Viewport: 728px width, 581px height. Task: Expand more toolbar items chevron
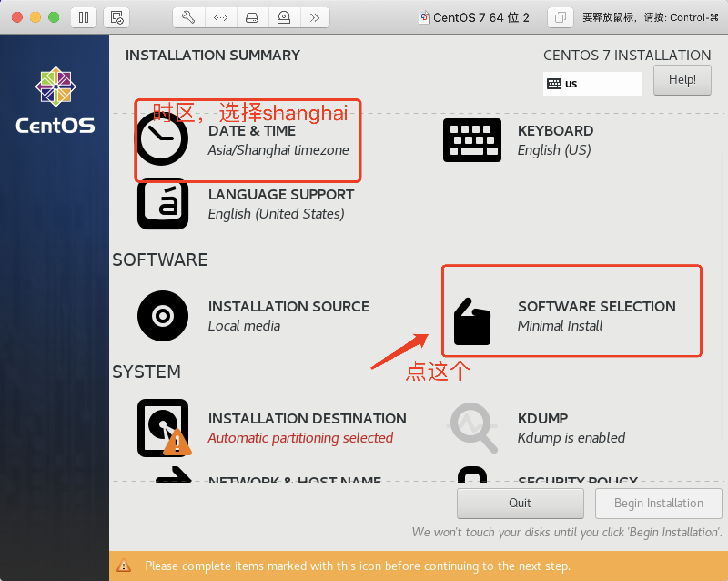click(314, 18)
